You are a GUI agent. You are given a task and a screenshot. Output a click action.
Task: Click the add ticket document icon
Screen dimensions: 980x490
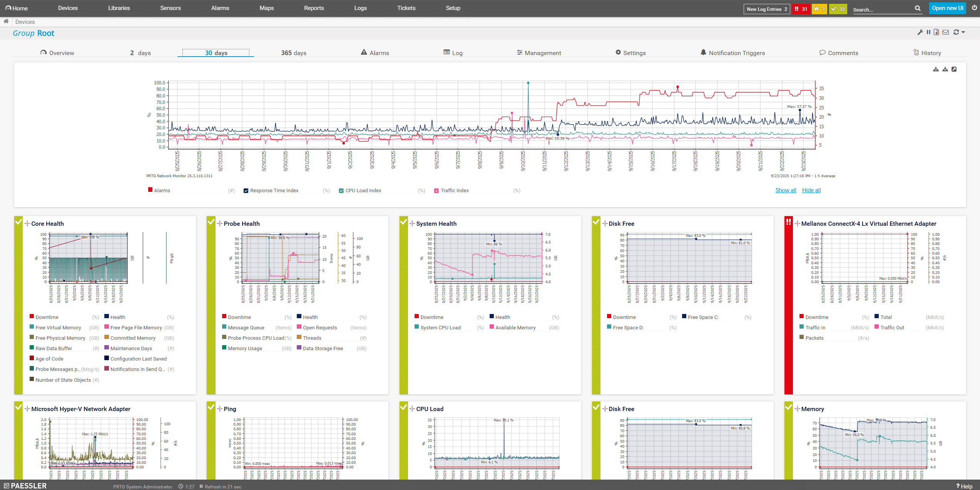pos(937,32)
